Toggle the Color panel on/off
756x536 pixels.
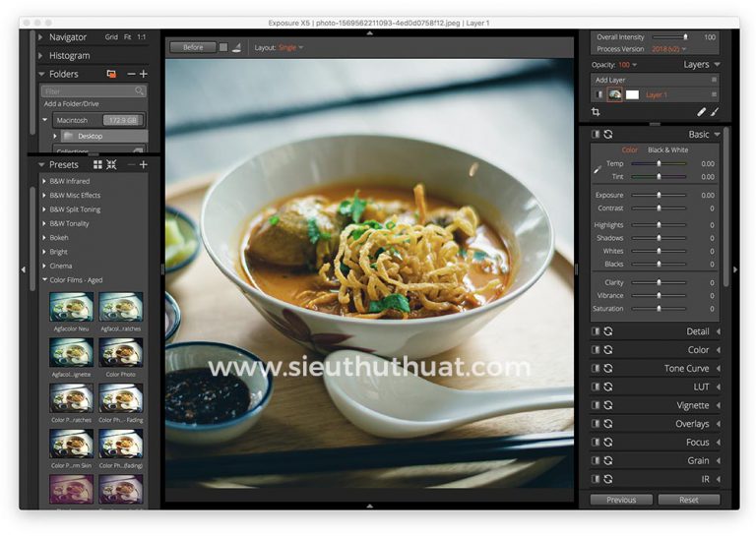[x=596, y=349]
